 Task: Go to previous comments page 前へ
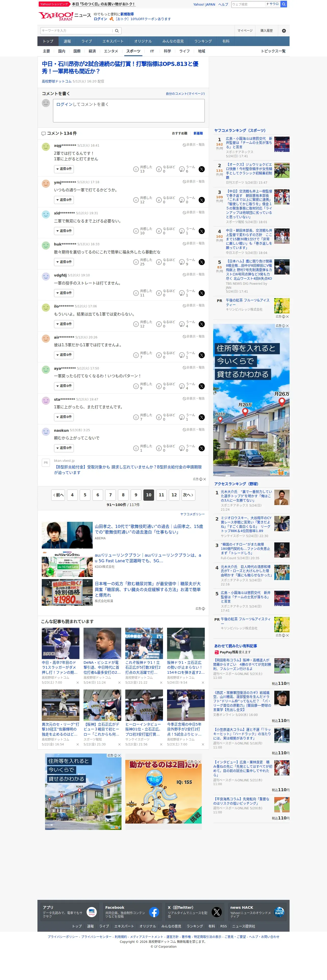(x=58, y=495)
